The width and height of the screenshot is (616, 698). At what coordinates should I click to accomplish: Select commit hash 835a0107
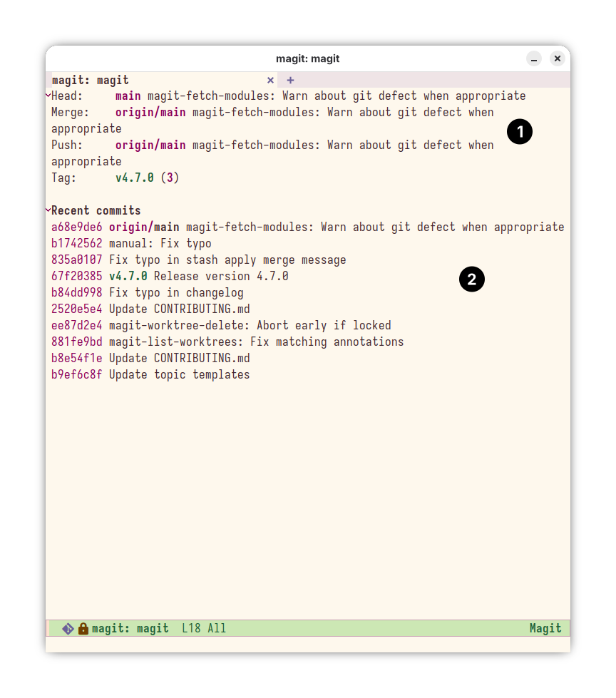pyautogui.click(x=76, y=260)
